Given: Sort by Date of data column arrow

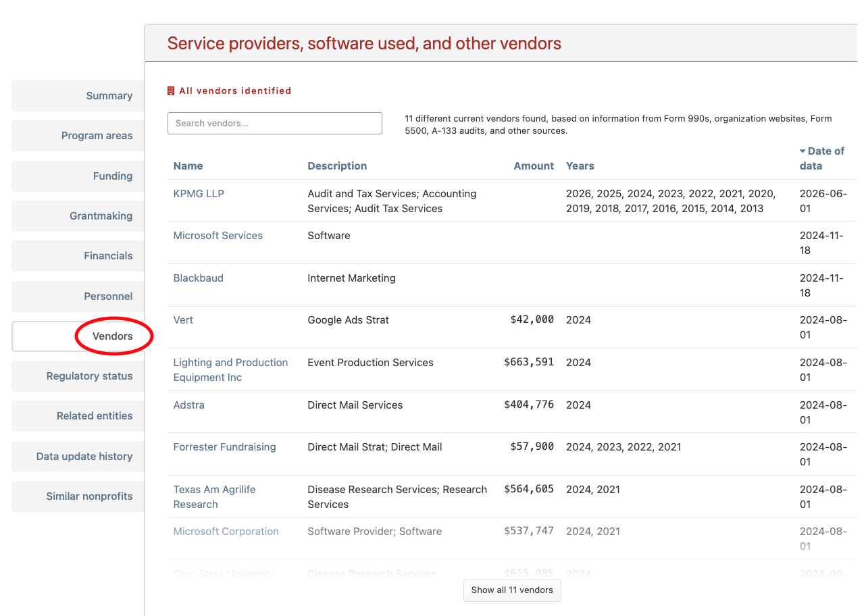Looking at the screenshot, I should click(803, 151).
